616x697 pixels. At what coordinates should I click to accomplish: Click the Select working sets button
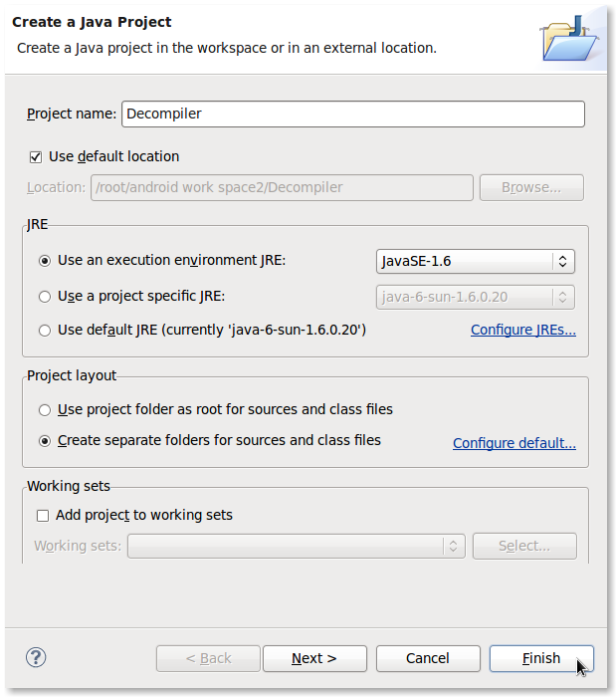pyautogui.click(x=524, y=546)
